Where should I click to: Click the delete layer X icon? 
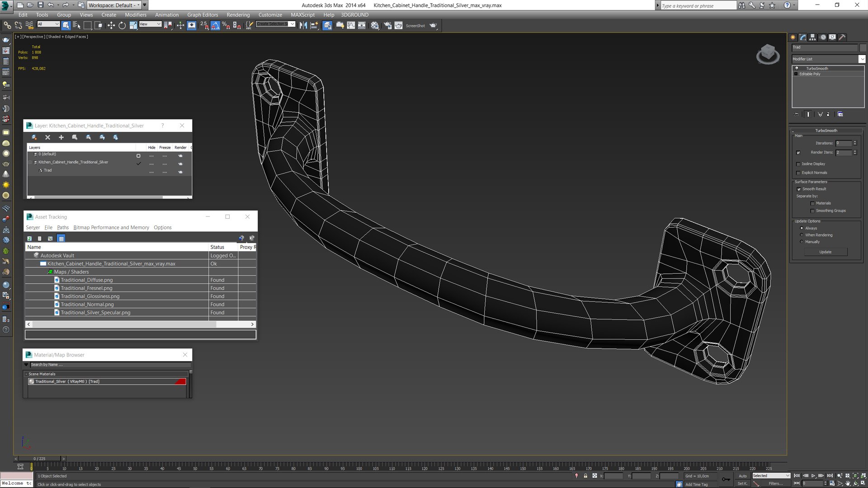47,137
